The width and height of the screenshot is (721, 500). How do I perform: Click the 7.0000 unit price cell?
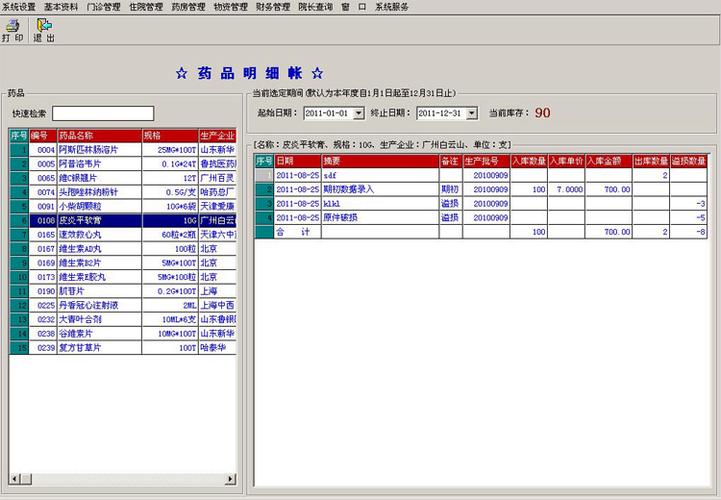(566, 190)
